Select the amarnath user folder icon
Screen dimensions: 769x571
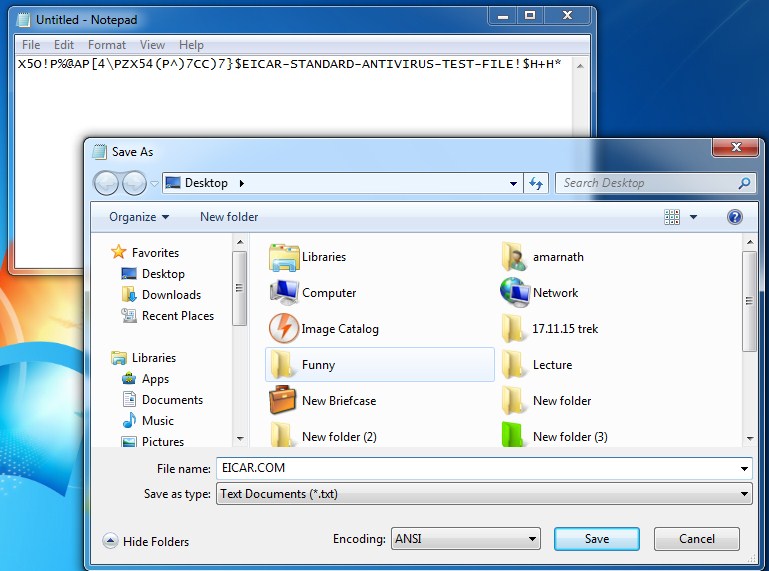click(x=514, y=257)
